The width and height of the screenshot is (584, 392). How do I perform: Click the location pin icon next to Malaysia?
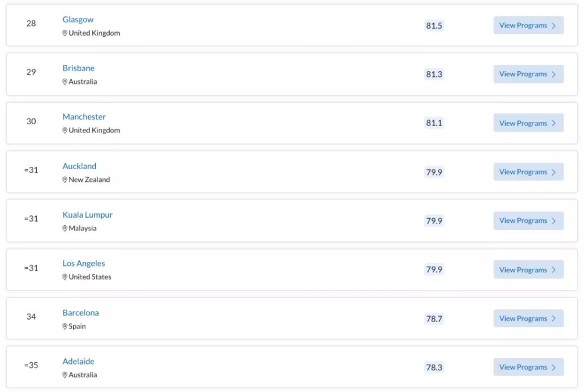click(65, 228)
